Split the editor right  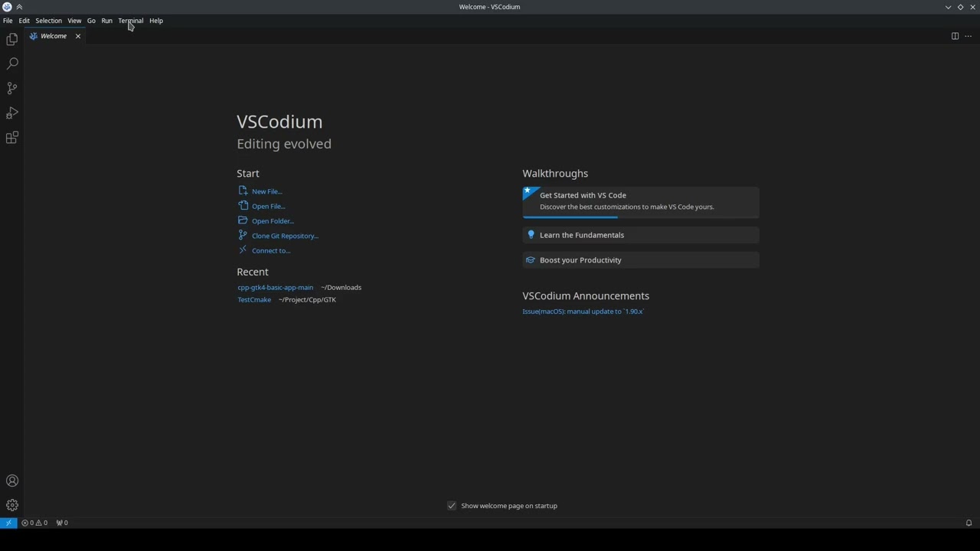click(x=955, y=36)
